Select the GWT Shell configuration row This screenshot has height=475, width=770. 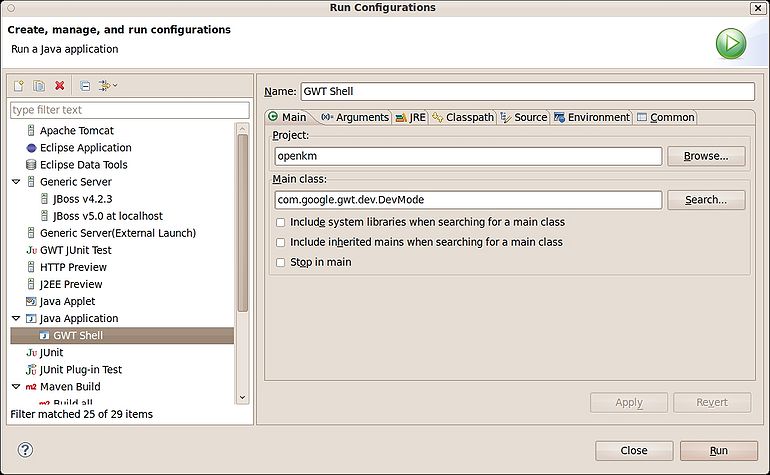tap(122, 335)
